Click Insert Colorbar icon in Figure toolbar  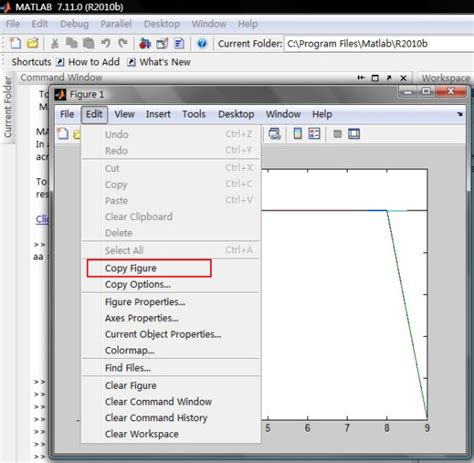click(x=297, y=134)
